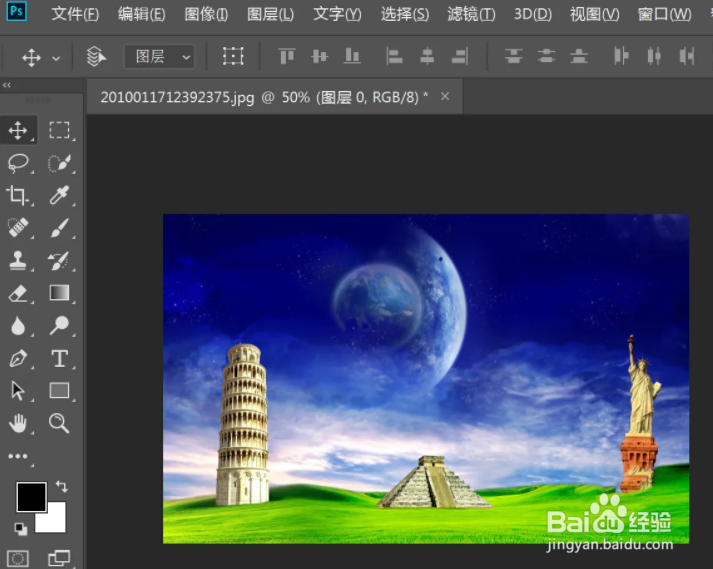Select the Eraser tool

(x=18, y=293)
